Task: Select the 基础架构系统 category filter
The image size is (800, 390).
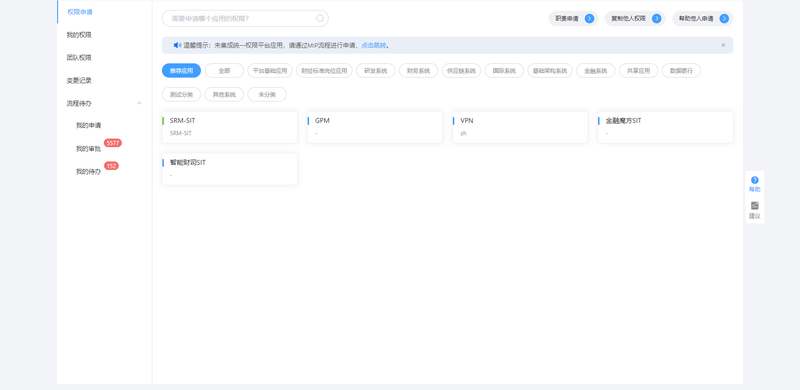Action: click(x=550, y=70)
